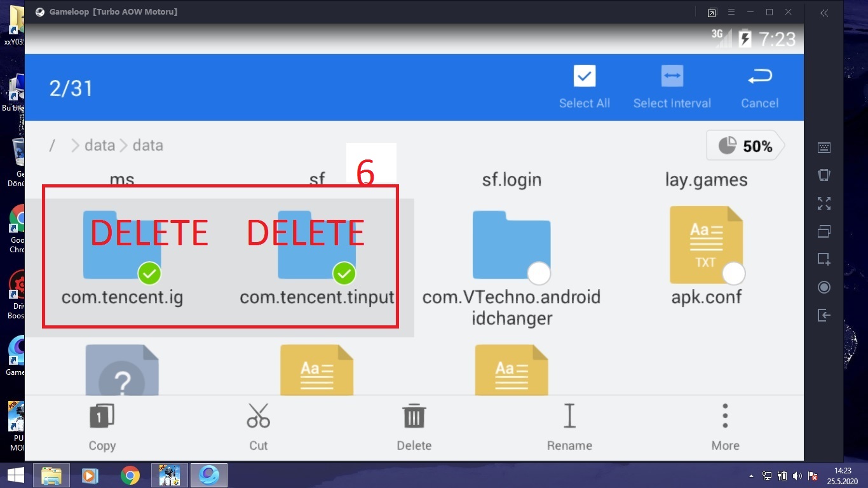The height and width of the screenshot is (488, 868).
Task: Open the PUBG Mobile taskbar icon
Action: [x=170, y=475]
